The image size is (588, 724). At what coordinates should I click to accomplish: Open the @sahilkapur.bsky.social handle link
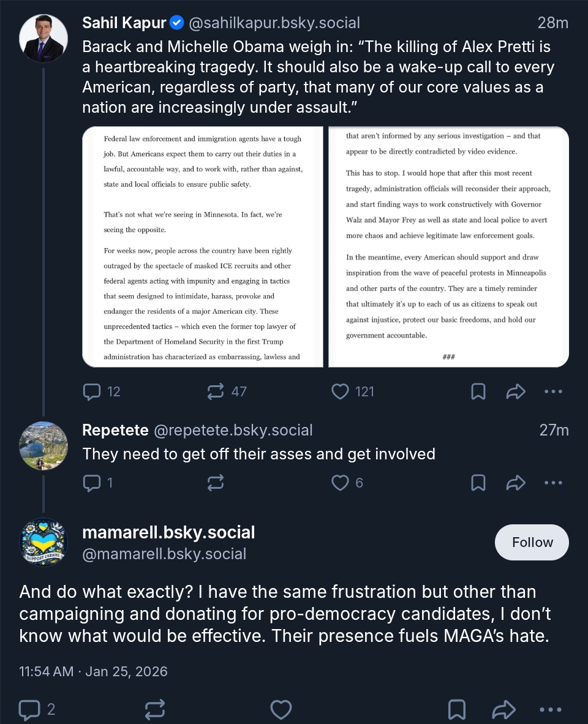point(274,23)
